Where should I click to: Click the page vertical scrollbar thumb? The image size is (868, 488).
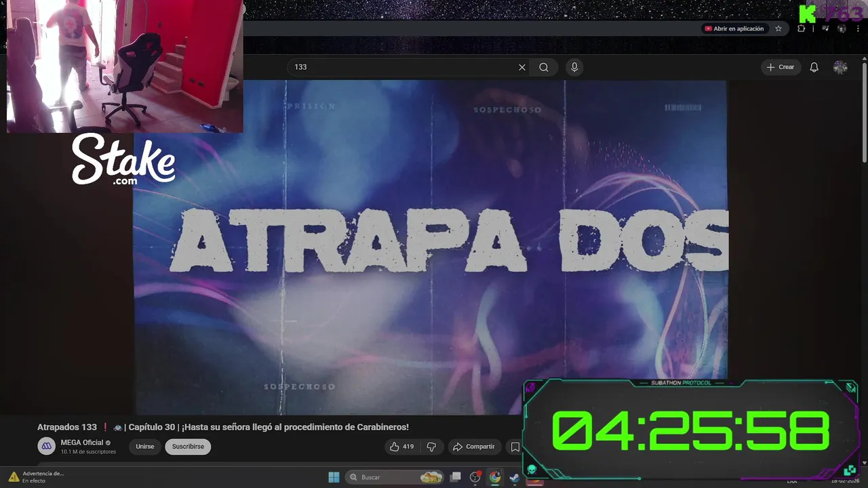tap(864, 112)
